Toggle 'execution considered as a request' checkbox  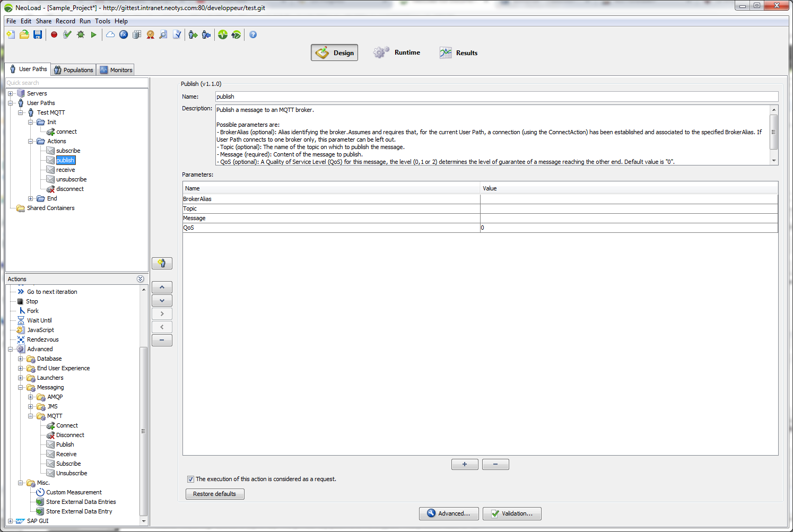click(190, 479)
